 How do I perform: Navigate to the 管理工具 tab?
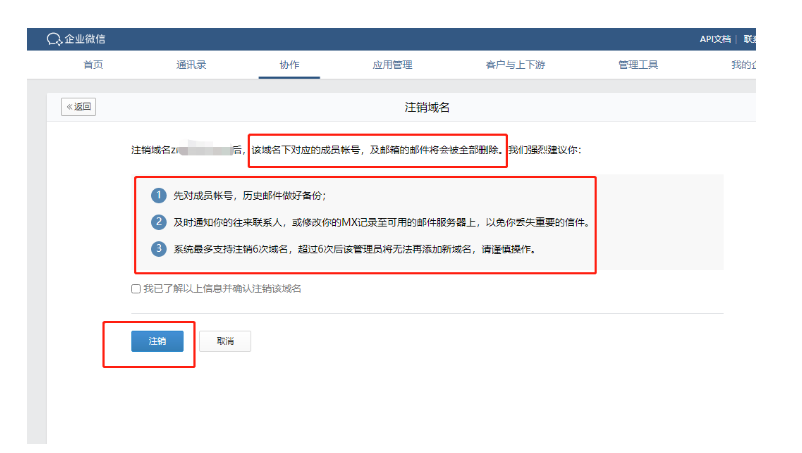pyautogui.click(x=638, y=65)
